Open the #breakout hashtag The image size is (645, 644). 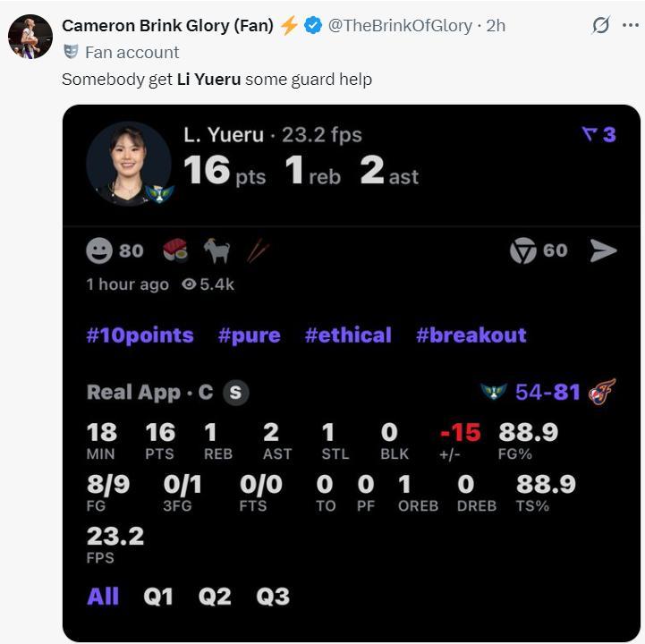tap(471, 335)
